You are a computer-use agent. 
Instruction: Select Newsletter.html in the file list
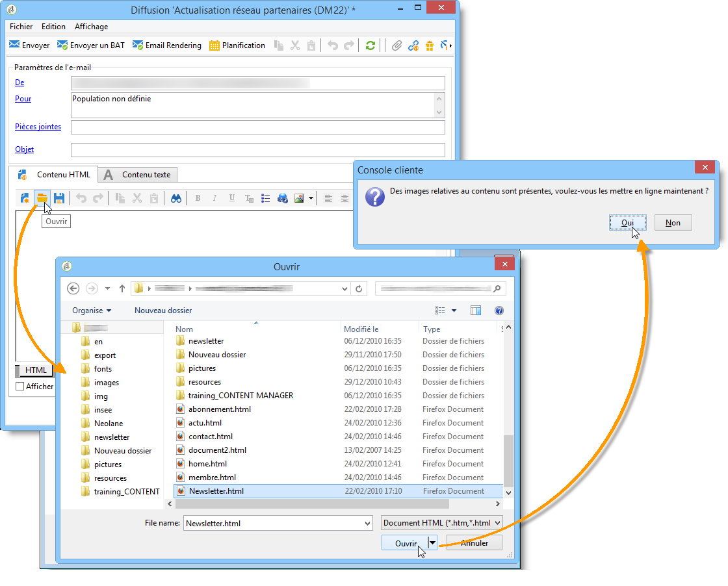click(338, 491)
